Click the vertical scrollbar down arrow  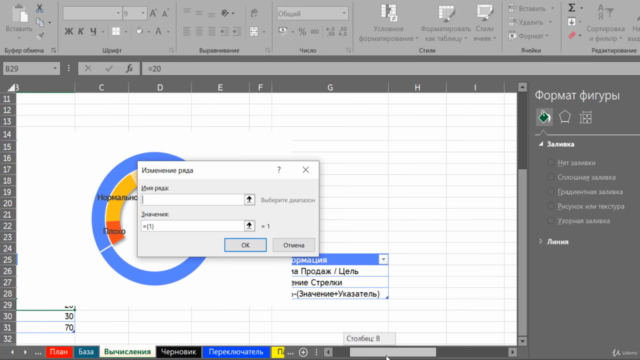(x=522, y=341)
